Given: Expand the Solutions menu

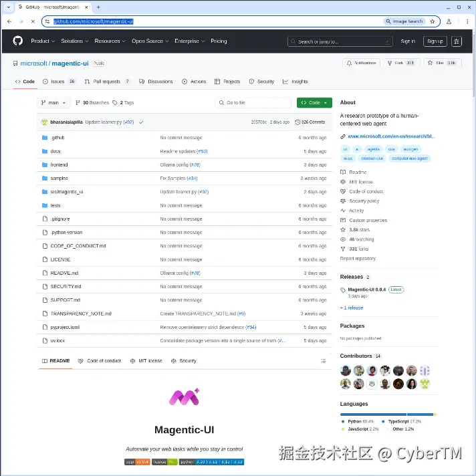Looking at the screenshot, I should point(74,41).
